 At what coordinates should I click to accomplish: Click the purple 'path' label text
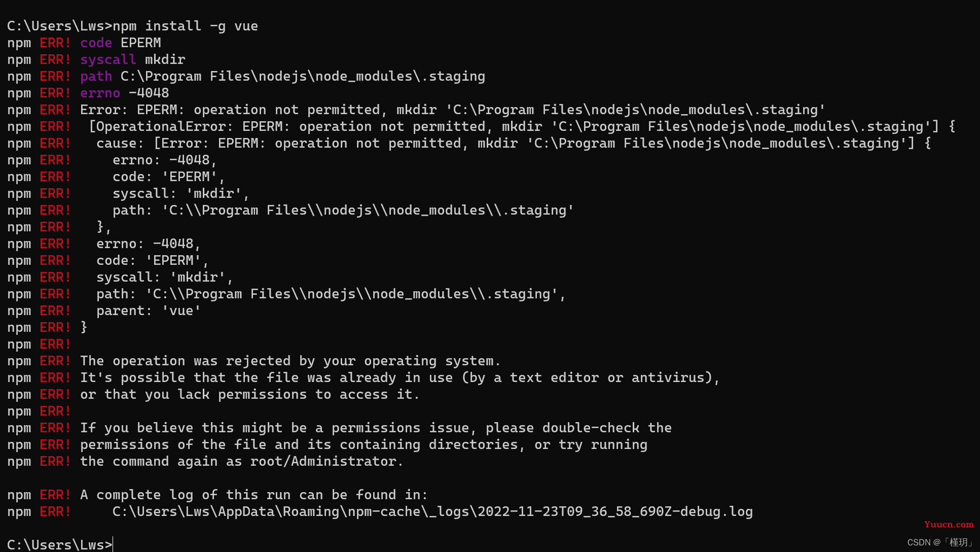coord(96,76)
